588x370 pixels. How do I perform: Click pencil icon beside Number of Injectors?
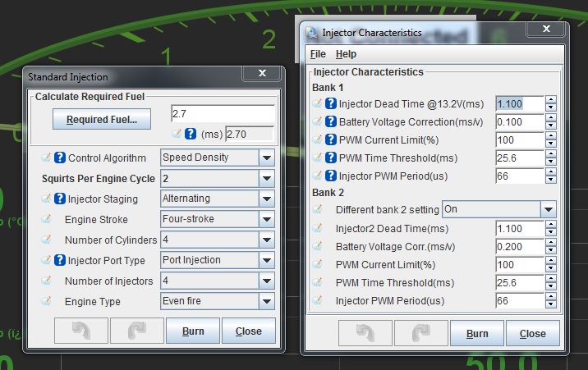[x=46, y=280]
